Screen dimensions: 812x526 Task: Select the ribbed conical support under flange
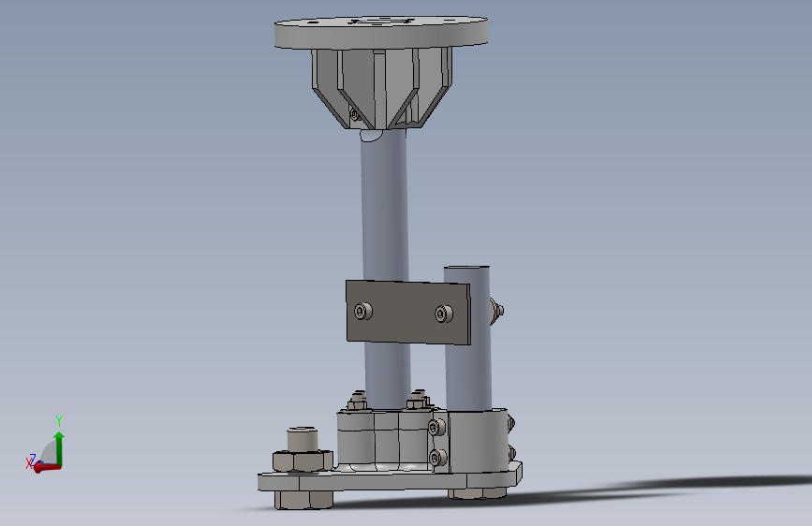[382, 88]
